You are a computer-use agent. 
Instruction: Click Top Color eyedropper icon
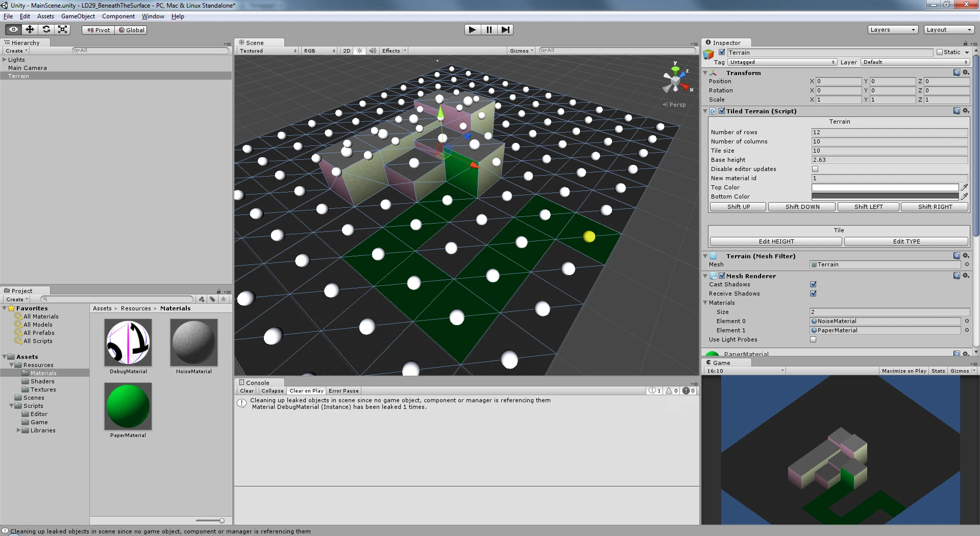point(964,187)
